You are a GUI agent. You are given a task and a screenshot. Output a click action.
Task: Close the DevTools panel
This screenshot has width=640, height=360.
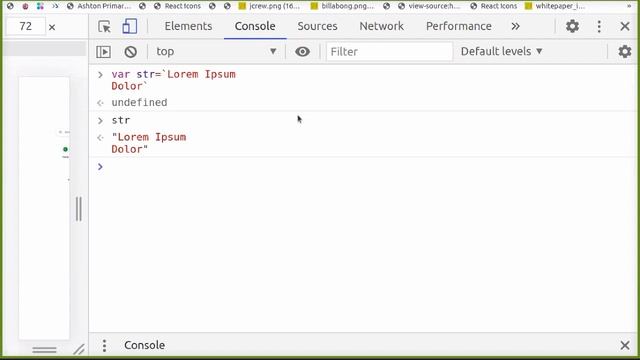pos(624,27)
